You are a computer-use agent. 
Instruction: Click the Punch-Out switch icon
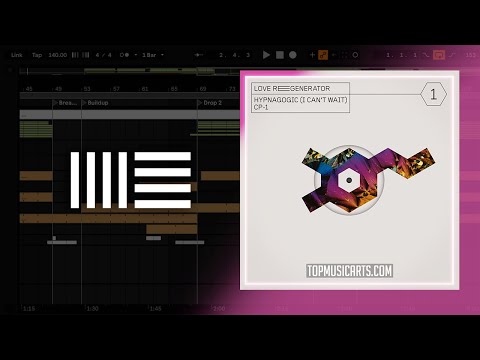point(452,55)
